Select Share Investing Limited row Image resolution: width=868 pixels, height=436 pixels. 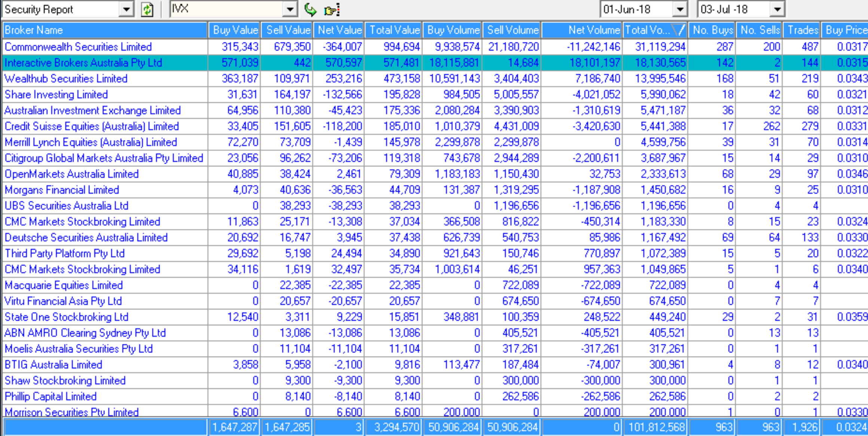(x=435, y=95)
